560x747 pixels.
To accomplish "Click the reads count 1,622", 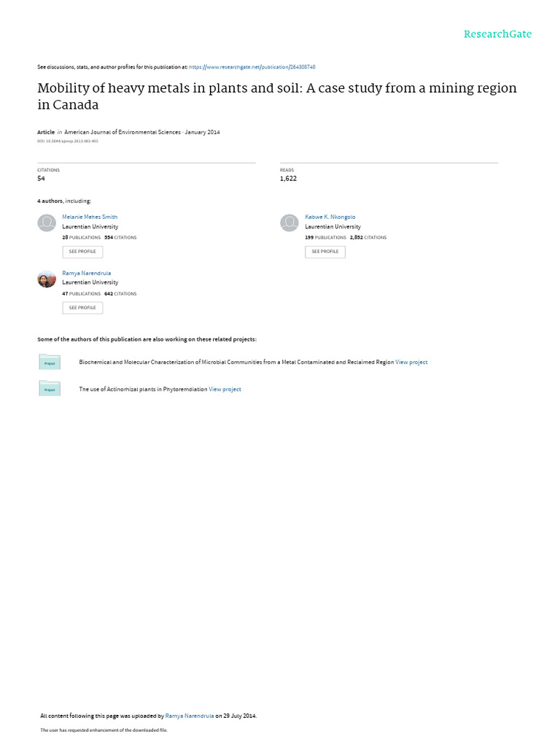I will coord(288,178).
